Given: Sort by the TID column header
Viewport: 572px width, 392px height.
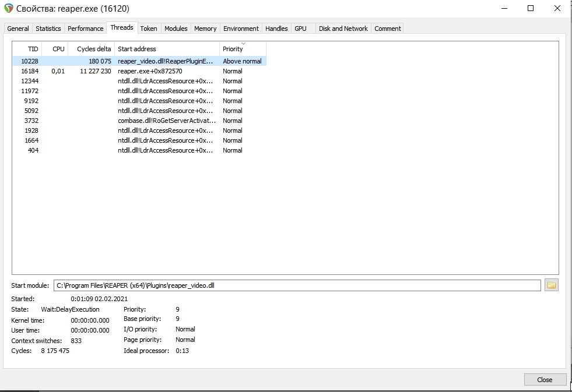Looking at the screenshot, I should tap(27, 49).
